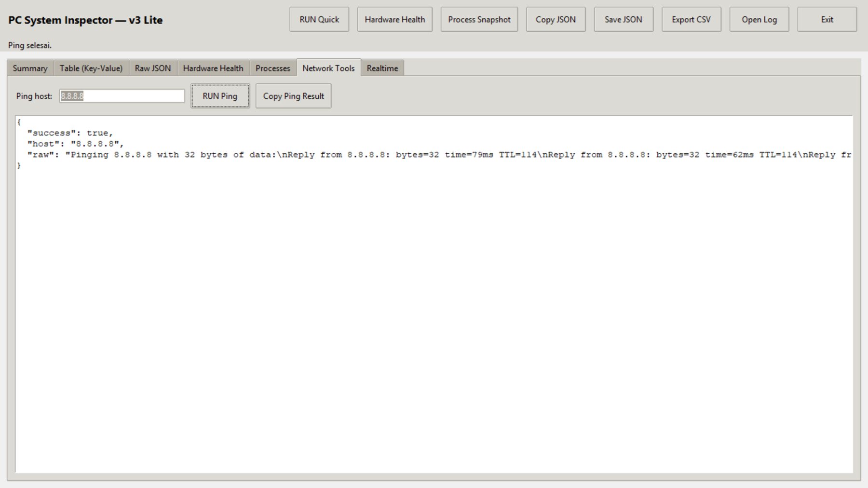Copy the ping result
868x488 pixels.
pos(293,96)
